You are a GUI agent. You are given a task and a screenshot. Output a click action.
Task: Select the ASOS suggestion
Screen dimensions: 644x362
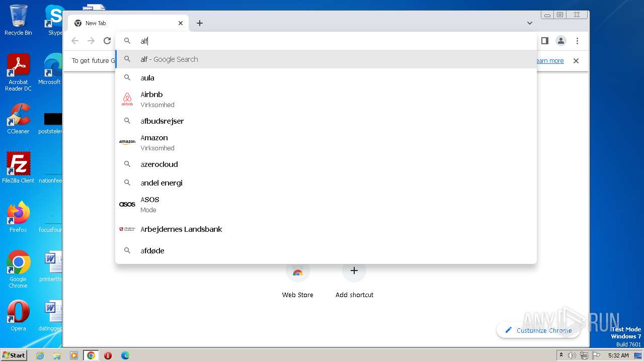pyautogui.click(x=326, y=205)
